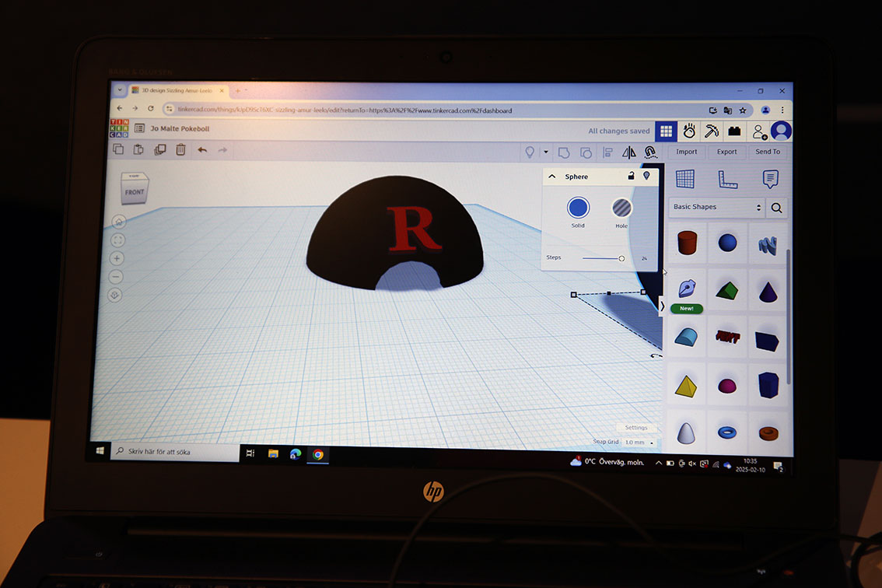This screenshot has height=588, width=882.
Task: Open the design list icon beside title
Action: (139, 128)
